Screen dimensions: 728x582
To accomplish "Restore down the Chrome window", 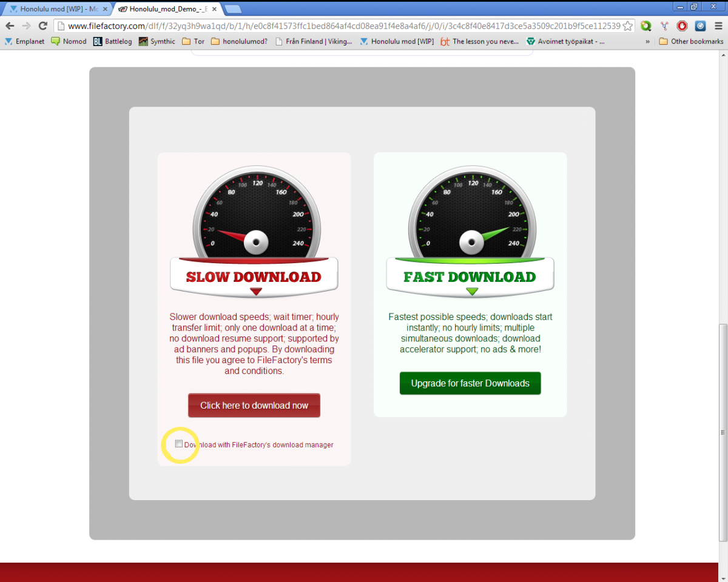I will click(x=694, y=6).
